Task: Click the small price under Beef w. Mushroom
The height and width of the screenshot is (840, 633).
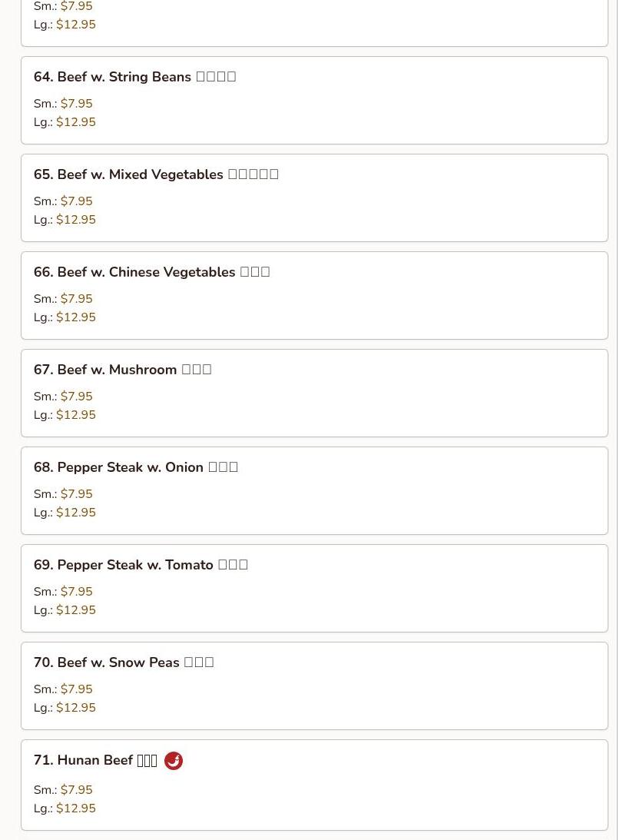Action: tap(77, 396)
